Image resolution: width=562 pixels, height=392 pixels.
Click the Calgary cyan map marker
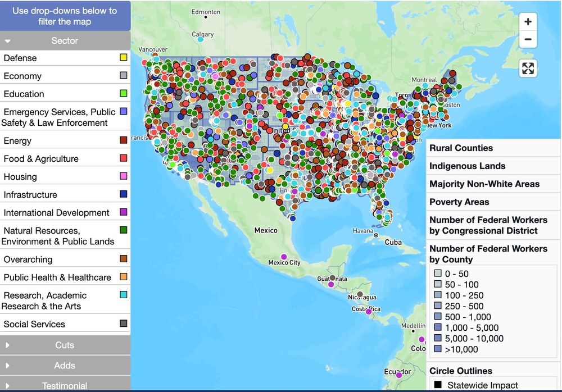pyautogui.click(x=201, y=39)
